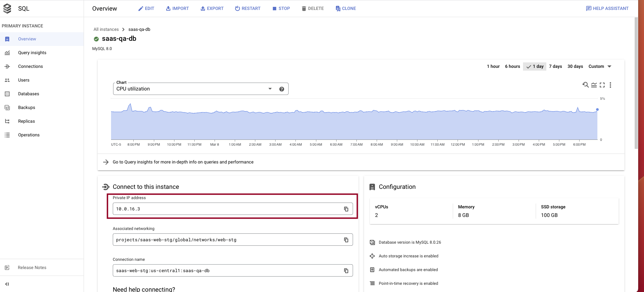This screenshot has width=644, height=292.
Task: Copy the associated networking path
Action: 346,240
